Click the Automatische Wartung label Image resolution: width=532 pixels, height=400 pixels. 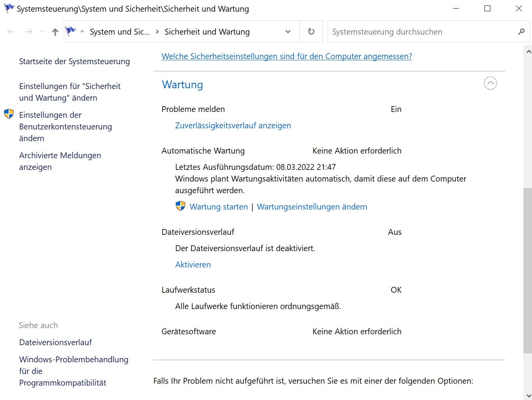coord(203,151)
